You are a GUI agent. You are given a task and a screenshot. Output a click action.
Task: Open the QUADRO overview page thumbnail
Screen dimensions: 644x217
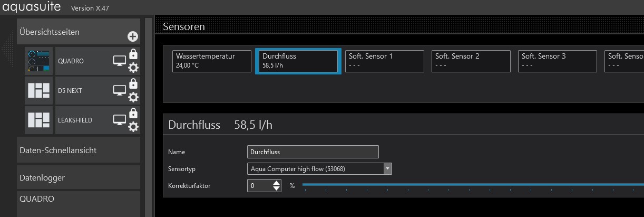pos(40,61)
